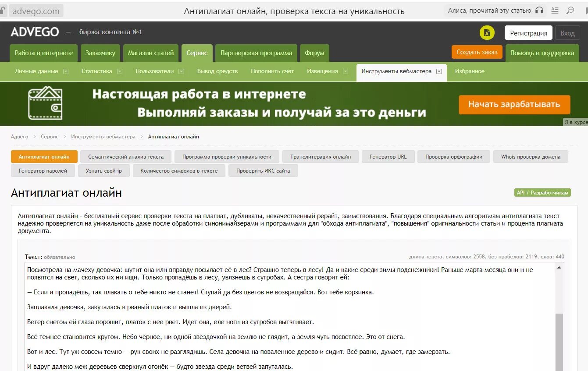Screen dimensions: 588x371
Task: Open Личные данные menu item
Action: pyautogui.click(x=36, y=71)
